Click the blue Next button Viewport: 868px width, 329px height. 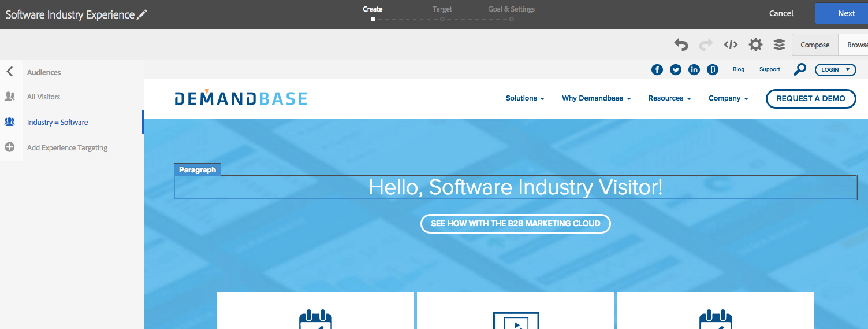tap(841, 13)
